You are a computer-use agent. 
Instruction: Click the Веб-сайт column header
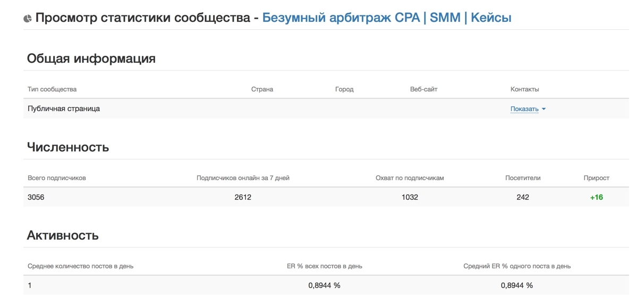click(x=423, y=89)
